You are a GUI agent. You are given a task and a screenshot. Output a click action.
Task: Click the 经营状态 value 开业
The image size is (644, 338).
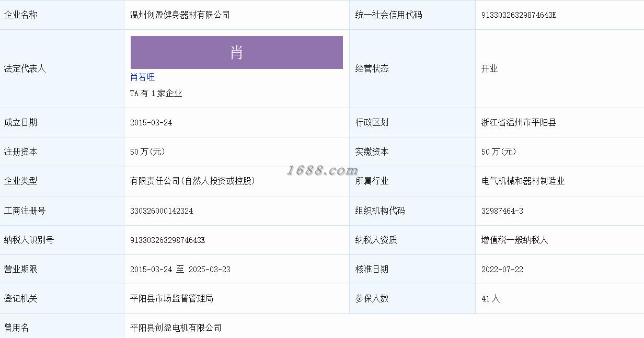pyautogui.click(x=489, y=69)
